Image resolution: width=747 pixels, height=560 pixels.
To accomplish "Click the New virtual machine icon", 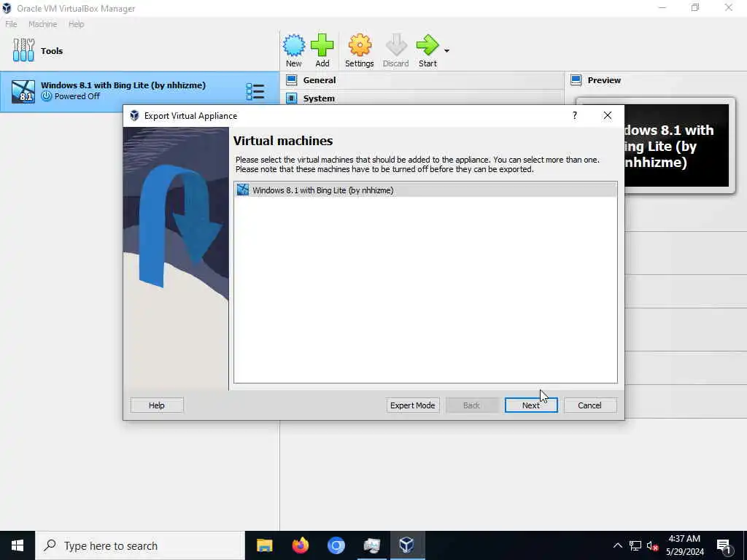I will (x=293, y=46).
